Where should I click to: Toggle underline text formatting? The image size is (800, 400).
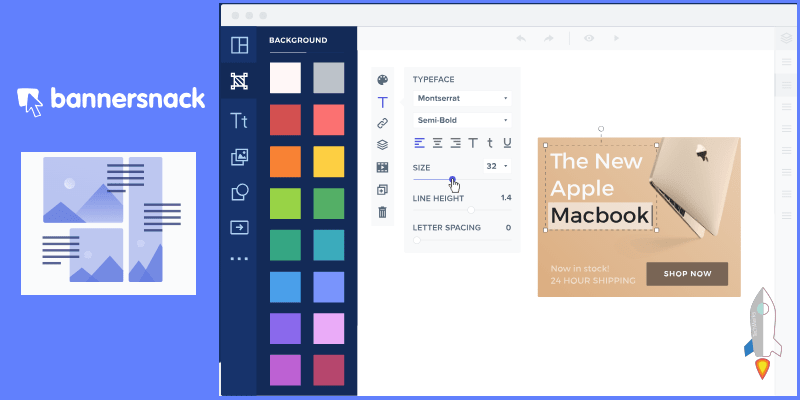pyautogui.click(x=507, y=142)
